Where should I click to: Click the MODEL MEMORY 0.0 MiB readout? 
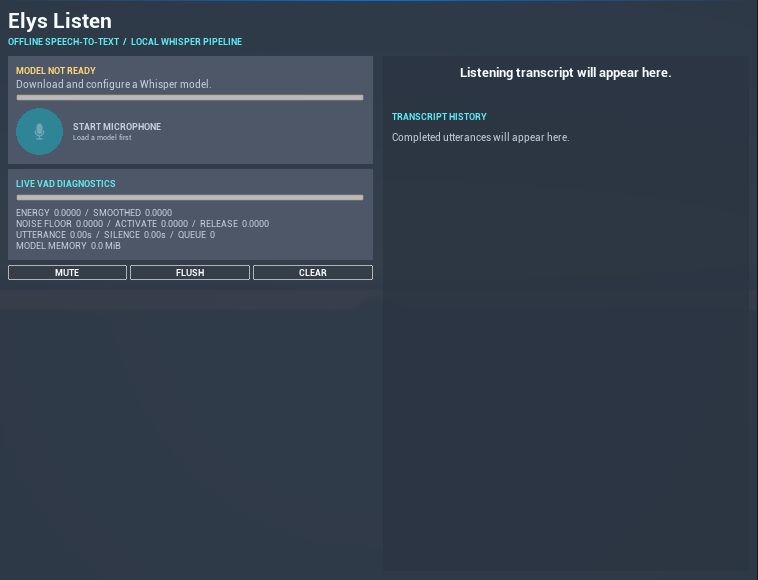pos(68,246)
